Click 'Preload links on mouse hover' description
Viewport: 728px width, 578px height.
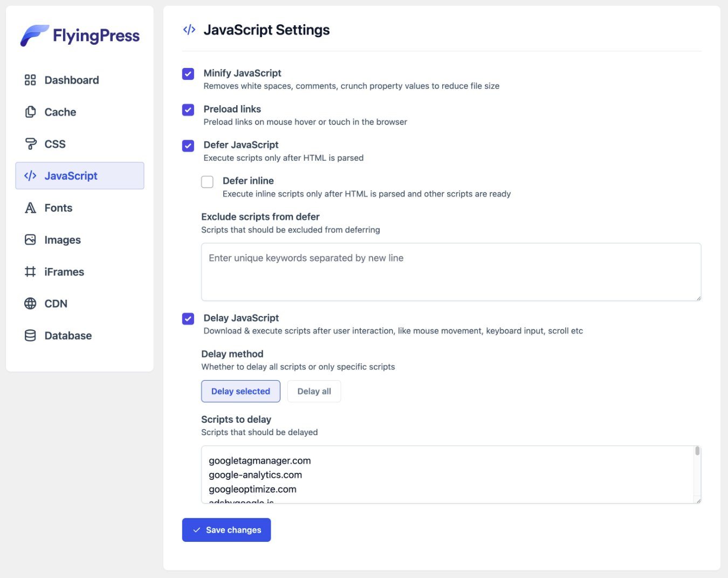(305, 122)
